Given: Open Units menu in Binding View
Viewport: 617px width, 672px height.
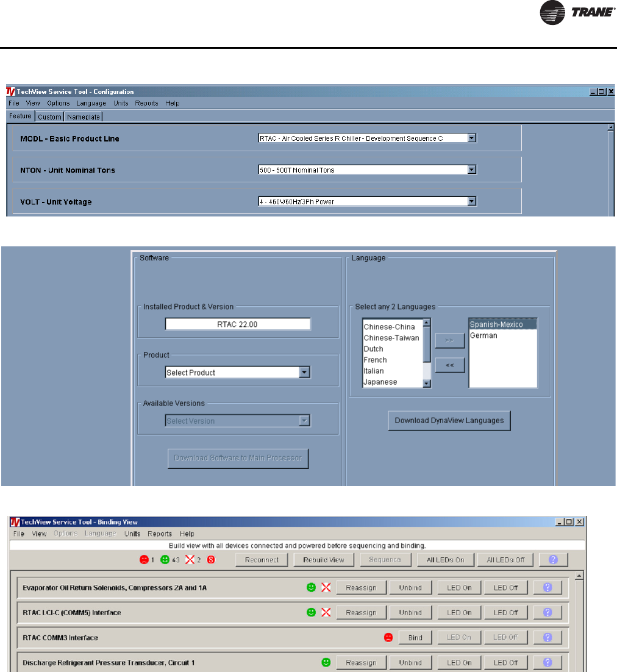Looking at the screenshot, I should pos(132,534).
